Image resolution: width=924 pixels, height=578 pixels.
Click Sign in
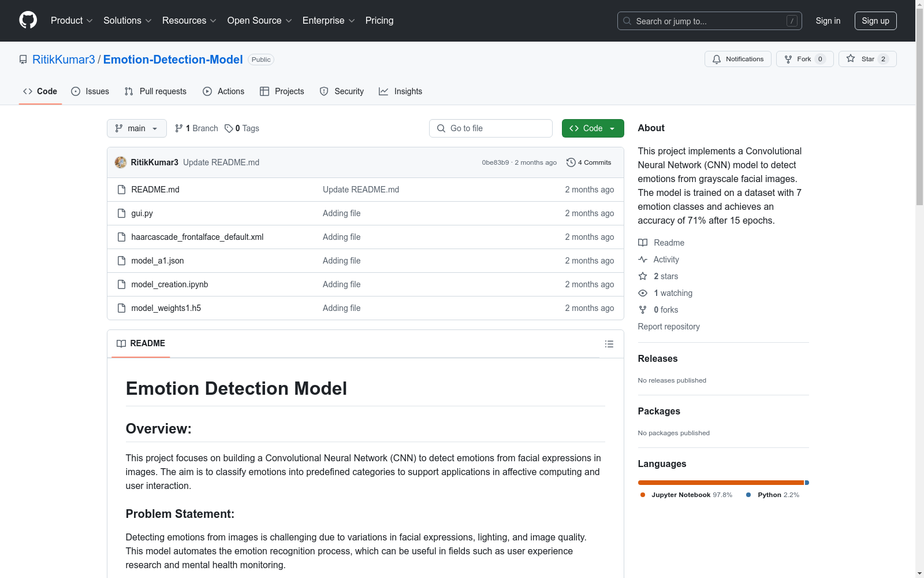tap(828, 21)
